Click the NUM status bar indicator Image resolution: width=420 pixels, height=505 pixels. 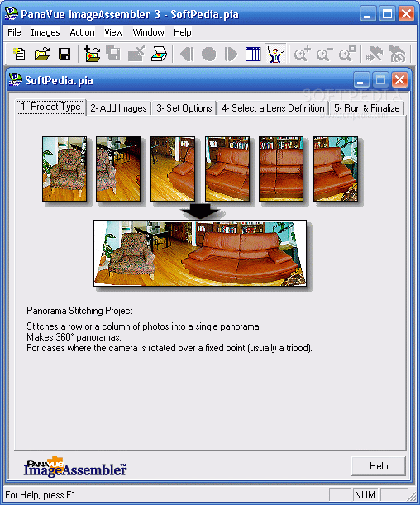[x=365, y=494]
